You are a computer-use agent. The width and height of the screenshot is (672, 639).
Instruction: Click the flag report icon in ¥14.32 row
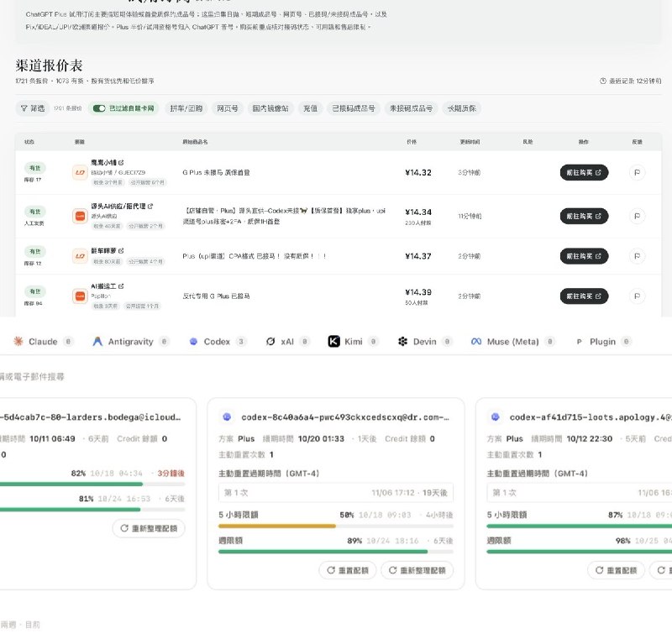(x=637, y=173)
